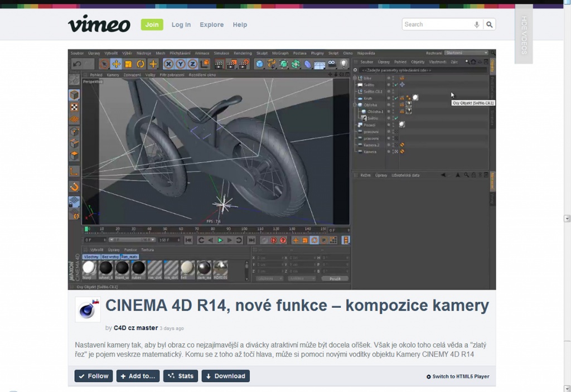Viewport: 571px width, 392px height.
Task: Click the camera object icon in the toolbar
Action: pos(332,64)
